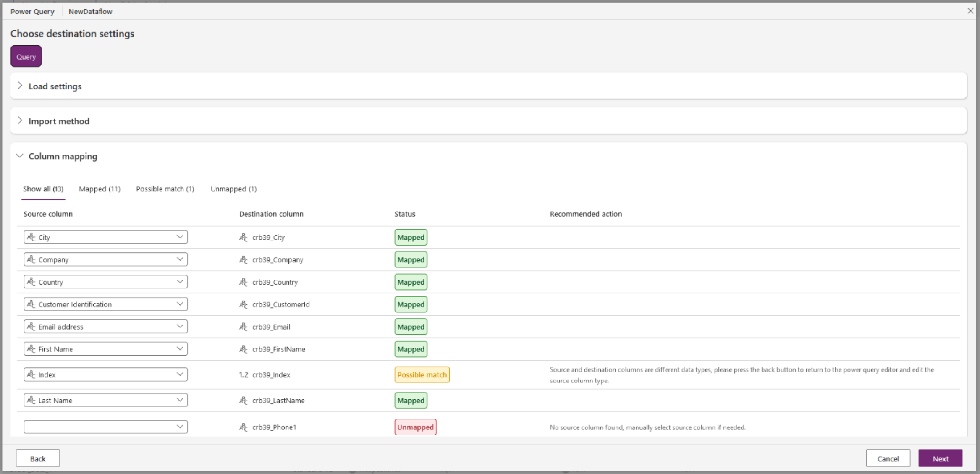Click the Possible match status badge for crb39_Index
980x474 pixels.
coord(422,374)
